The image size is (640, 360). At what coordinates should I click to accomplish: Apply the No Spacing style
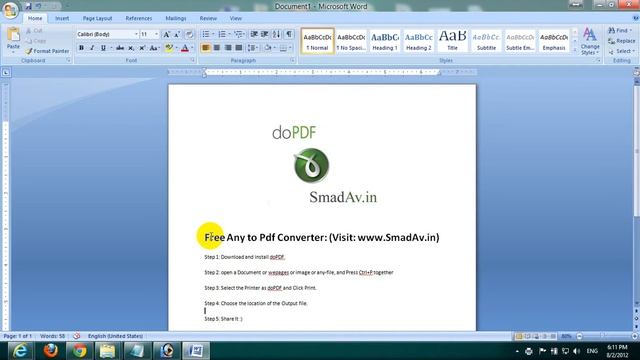(x=351, y=41)
